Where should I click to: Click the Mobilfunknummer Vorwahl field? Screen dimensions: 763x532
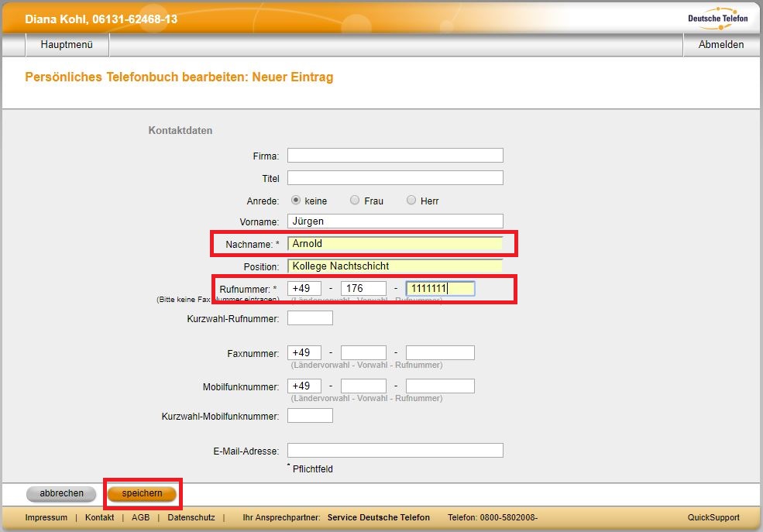(x=363, y=386)
